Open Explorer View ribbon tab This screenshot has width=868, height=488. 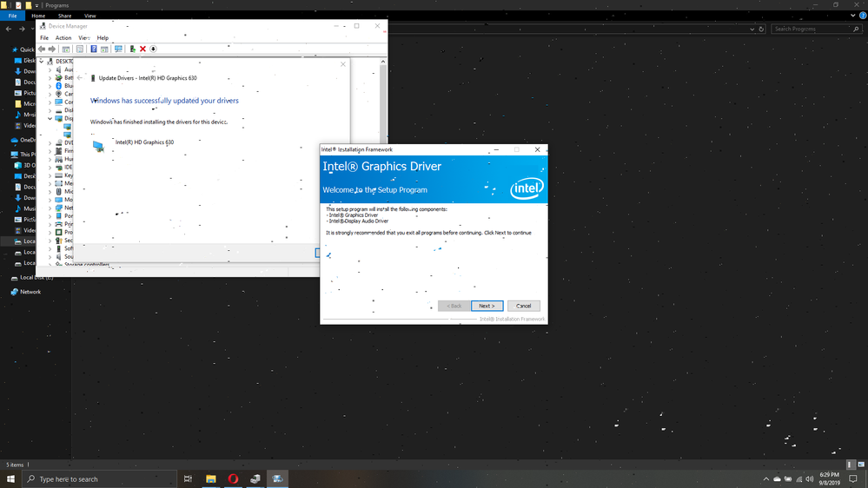89,16
